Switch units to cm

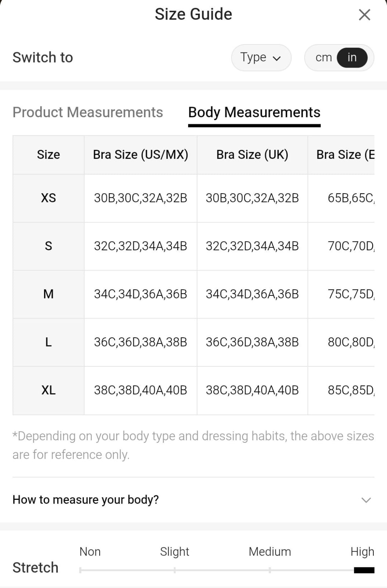[323, 58]
